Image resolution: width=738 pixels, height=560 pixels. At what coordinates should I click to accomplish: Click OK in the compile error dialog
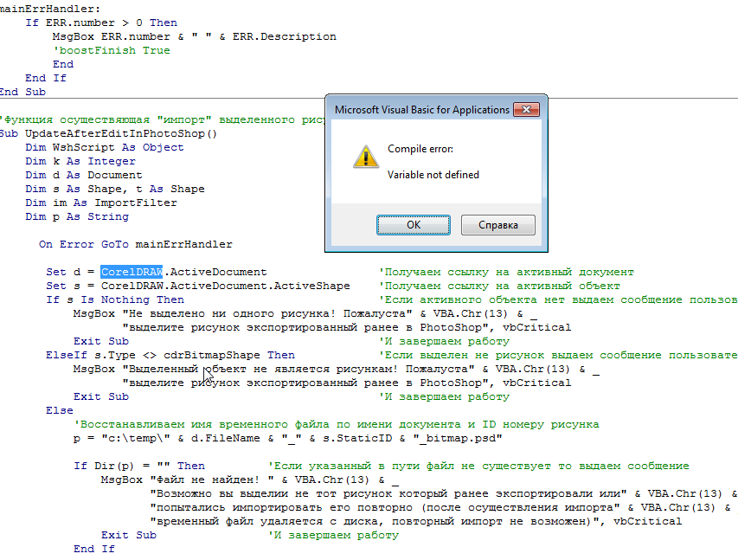pyautogui.click(x=414, y=225)
